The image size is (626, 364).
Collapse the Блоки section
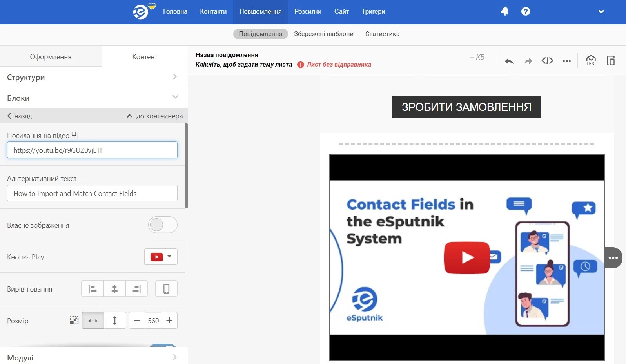[x=94, y=98]
